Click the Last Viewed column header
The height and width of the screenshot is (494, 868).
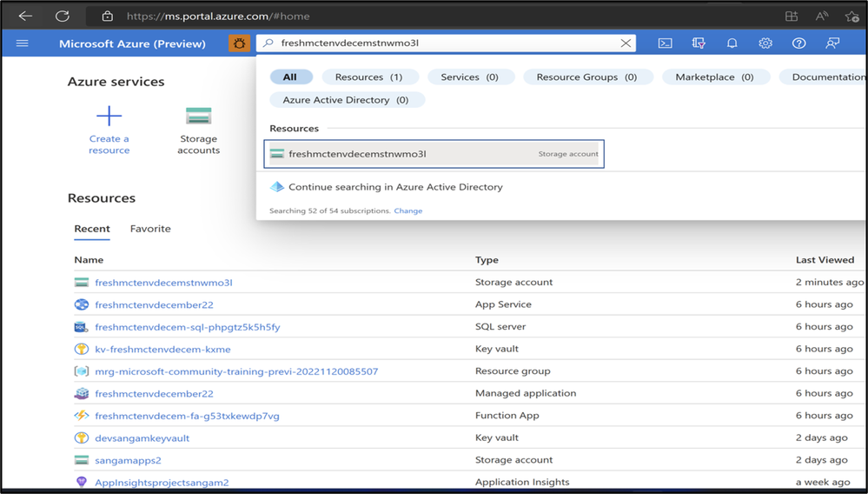click(x=825, y=260)
